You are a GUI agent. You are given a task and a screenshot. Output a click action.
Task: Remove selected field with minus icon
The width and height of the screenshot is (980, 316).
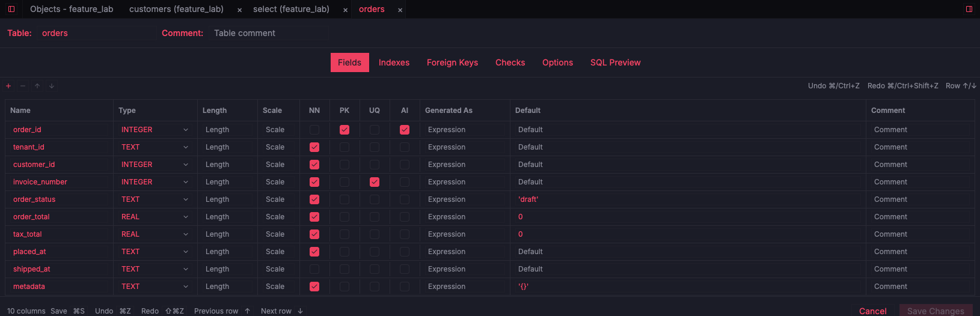[x=23, y=86]
